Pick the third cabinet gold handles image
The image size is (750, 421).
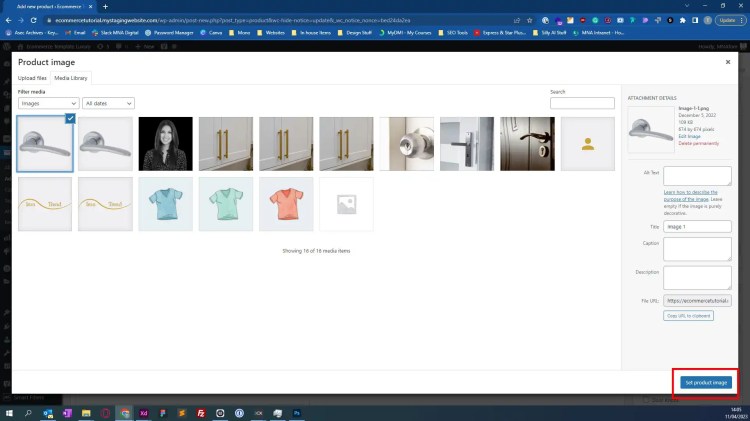point(346,144)
